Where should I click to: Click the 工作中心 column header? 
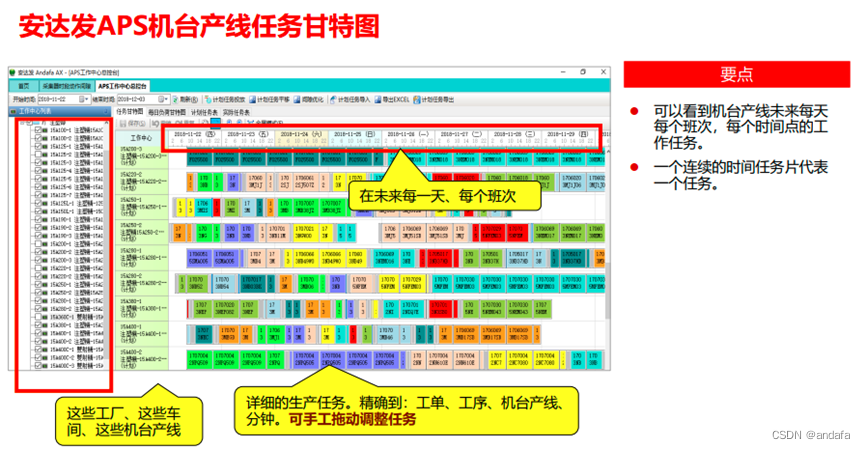tap(141, 137)
